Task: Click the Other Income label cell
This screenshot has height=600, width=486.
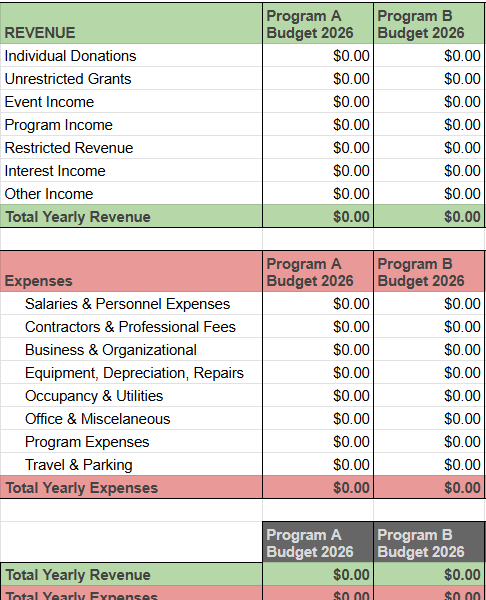Action: [131, 193]
